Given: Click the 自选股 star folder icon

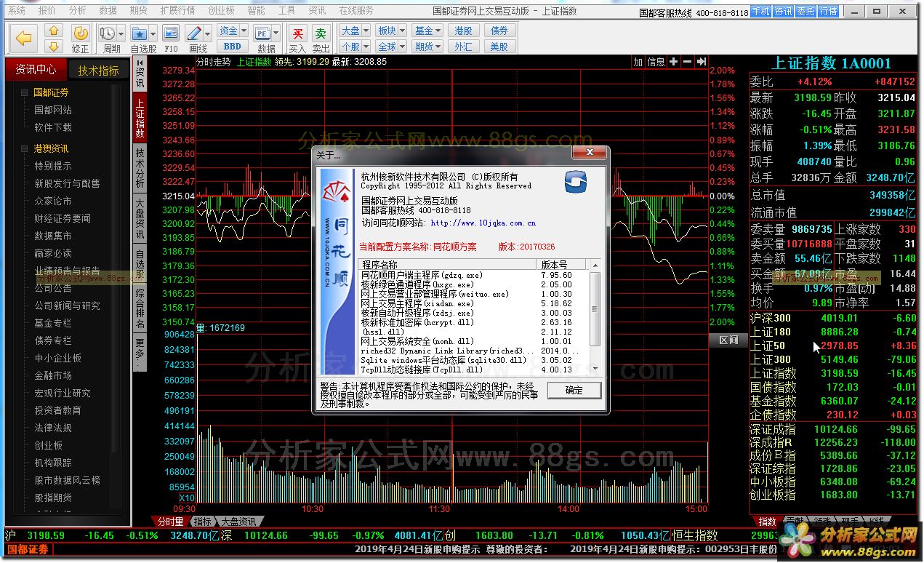Looking at the screenshot, I should coord(140,33).
